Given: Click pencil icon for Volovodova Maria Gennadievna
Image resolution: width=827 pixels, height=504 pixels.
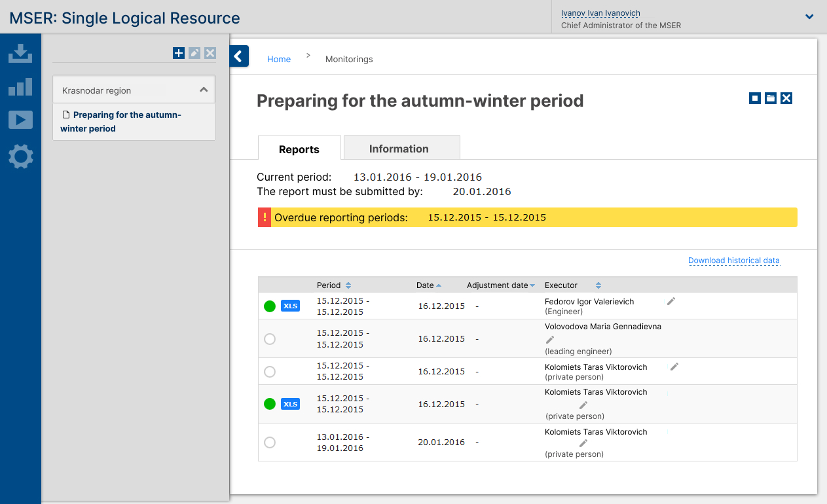Looking at the screenshot, I should tap(550, 339).
